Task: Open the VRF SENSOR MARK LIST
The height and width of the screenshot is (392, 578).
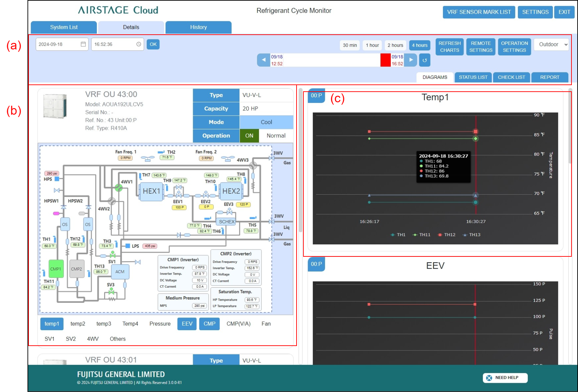Action: point(479,12)
